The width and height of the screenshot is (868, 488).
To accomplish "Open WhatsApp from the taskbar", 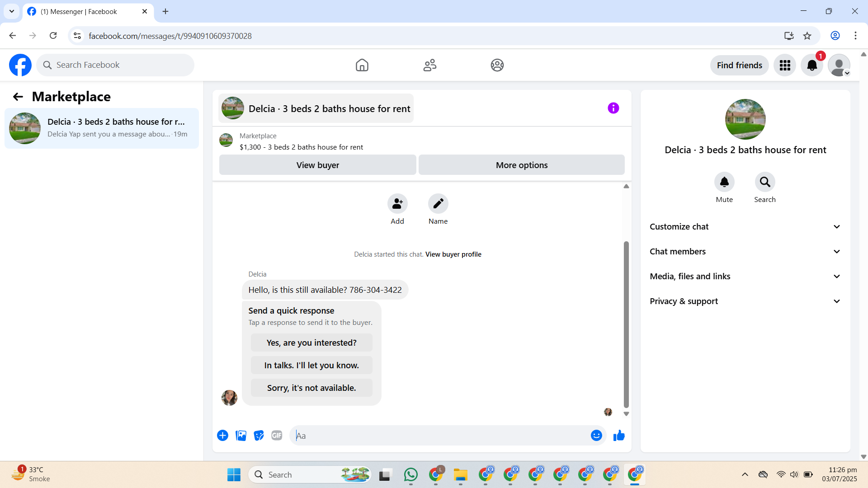I will (410, 475).
